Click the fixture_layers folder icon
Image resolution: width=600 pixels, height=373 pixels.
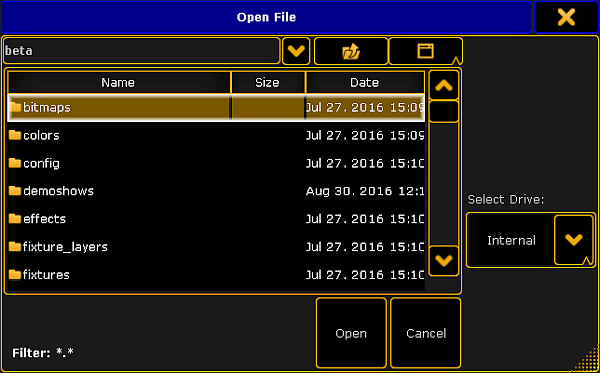pos(15,246)
